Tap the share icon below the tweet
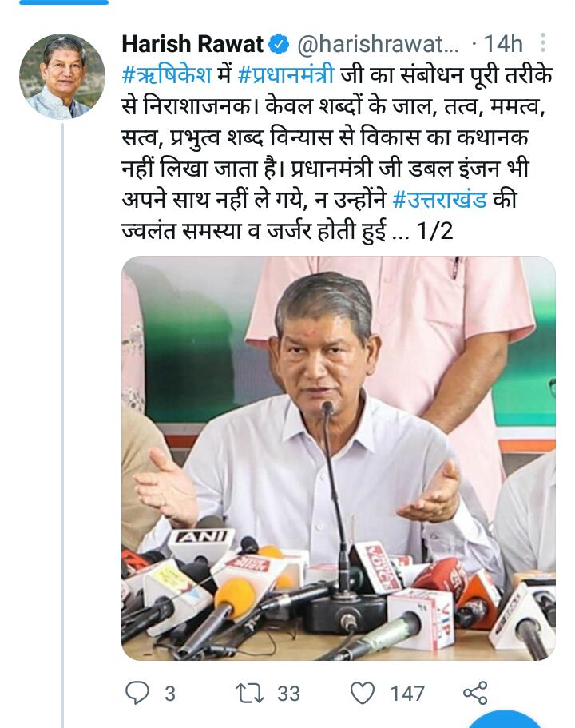Image resolution: width=575 pixels, height=728 pixels. [x=475, y=693]
